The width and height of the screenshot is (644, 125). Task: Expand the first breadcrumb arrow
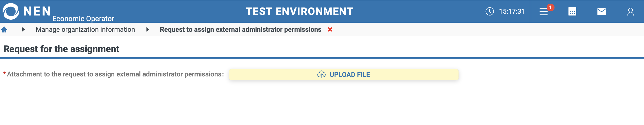click(x=23, y=29)
